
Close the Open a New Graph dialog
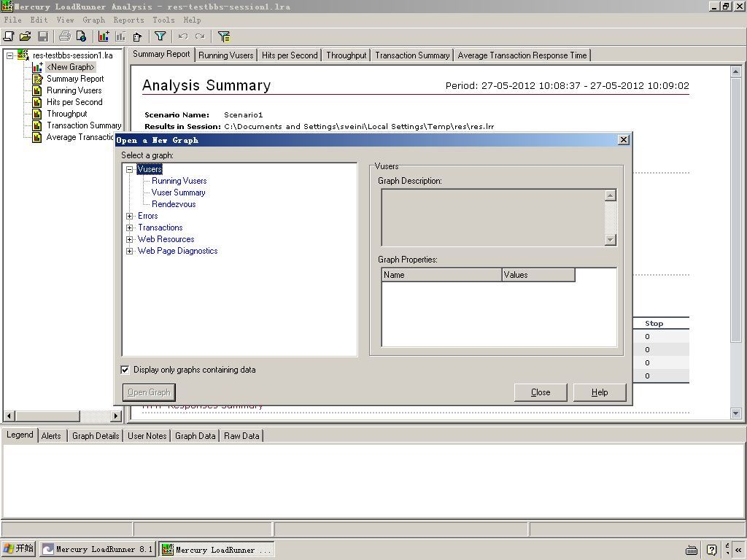click(623, 139)
